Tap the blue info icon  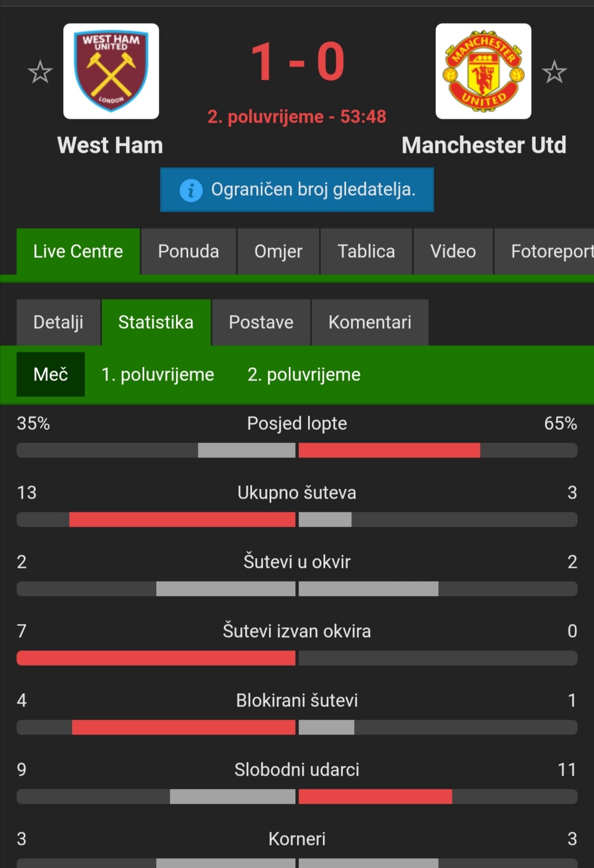[x=191, y=190]
